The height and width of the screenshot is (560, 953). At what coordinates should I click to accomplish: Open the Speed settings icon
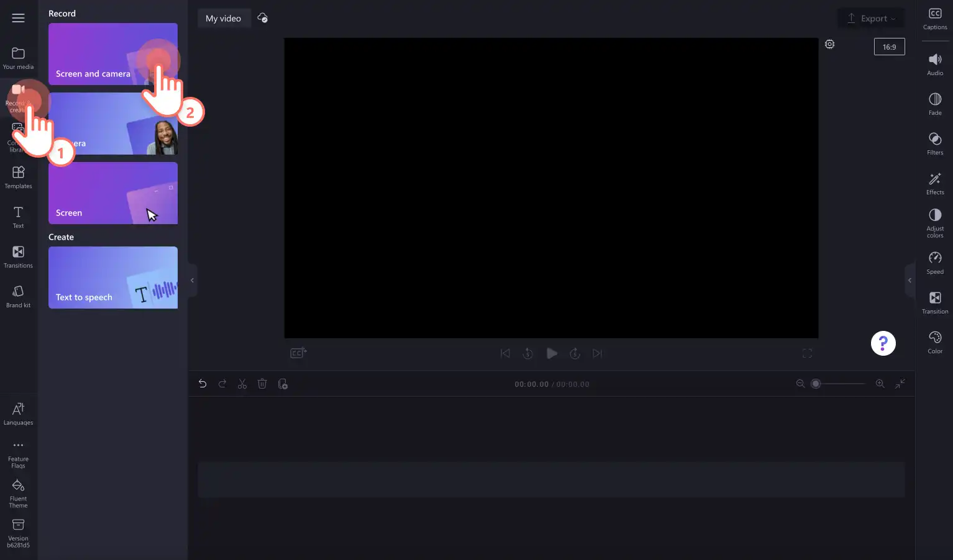[x=935, y=263]
